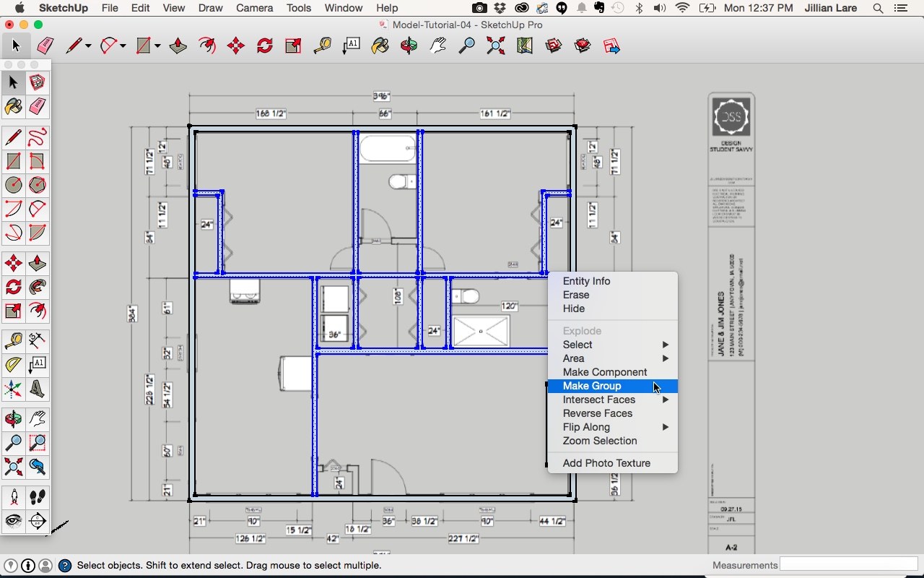Choose the Look Around eye tool

click(x=13, y=521)
